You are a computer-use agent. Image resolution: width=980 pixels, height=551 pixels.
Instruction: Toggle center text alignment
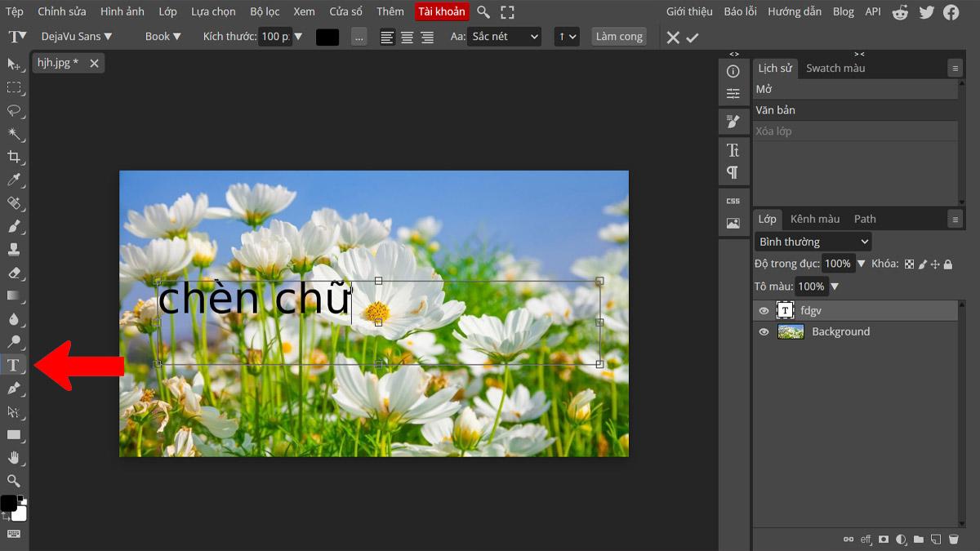[407, 37]
